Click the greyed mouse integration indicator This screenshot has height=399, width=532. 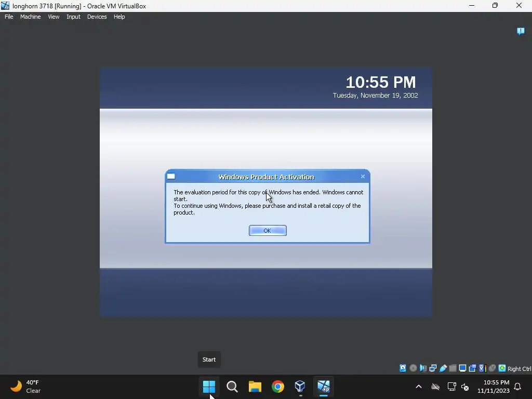pos(493,368)
